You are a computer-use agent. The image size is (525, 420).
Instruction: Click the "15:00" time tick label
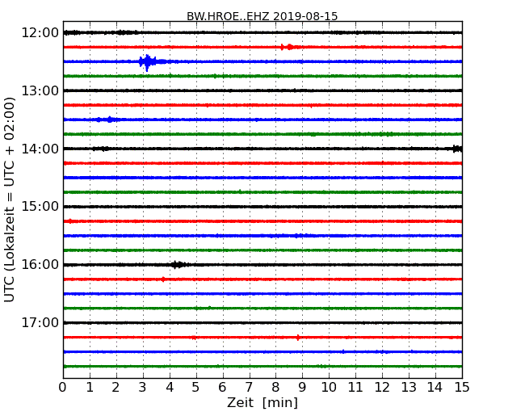40,207
